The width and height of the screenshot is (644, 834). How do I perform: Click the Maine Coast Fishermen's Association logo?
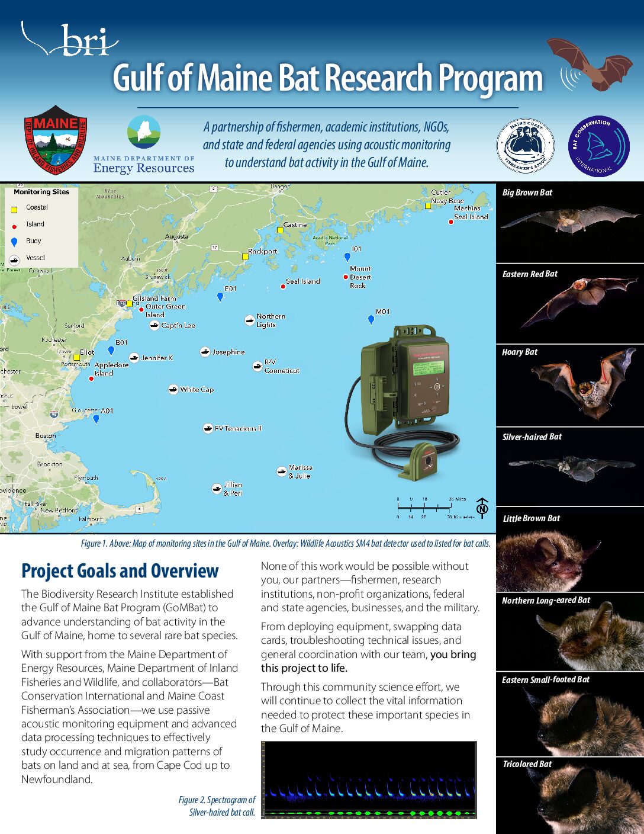pos(525,146)
